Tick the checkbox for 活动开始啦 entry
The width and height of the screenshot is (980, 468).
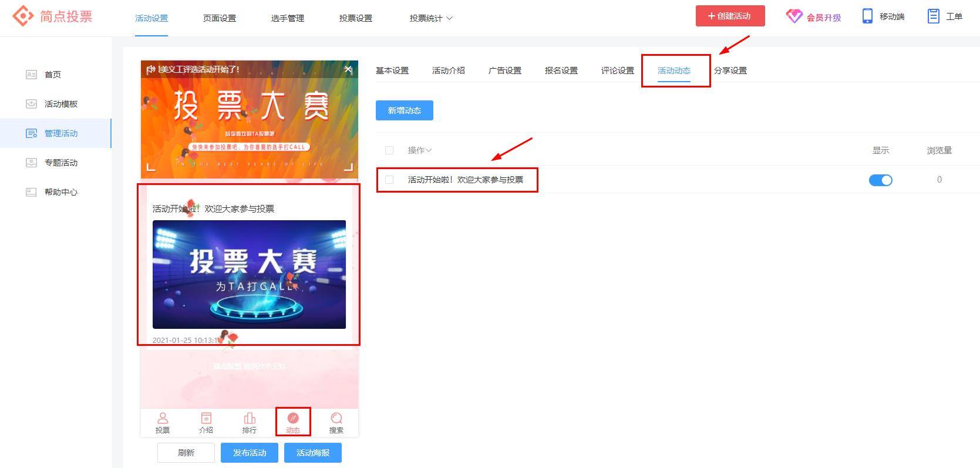click(389, 180)
